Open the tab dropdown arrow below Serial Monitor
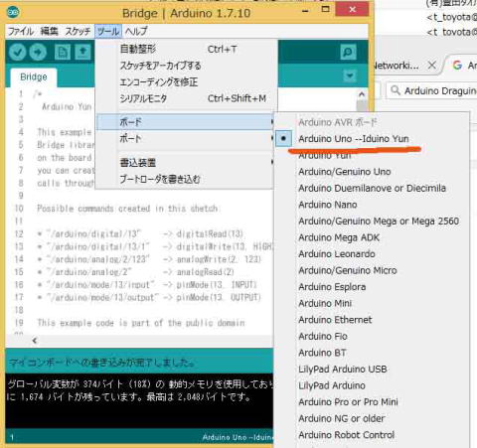The image size is (477, 448). (350, 76)
